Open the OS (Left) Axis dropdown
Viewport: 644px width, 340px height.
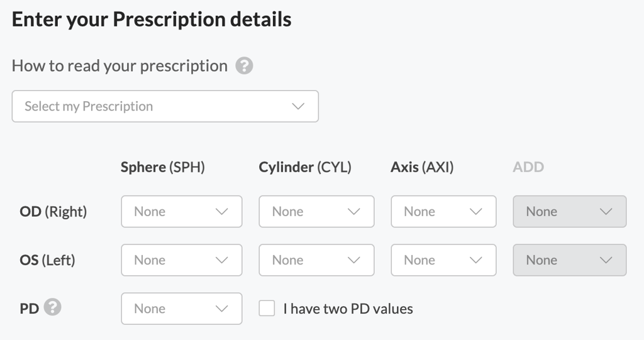(443, 260)
